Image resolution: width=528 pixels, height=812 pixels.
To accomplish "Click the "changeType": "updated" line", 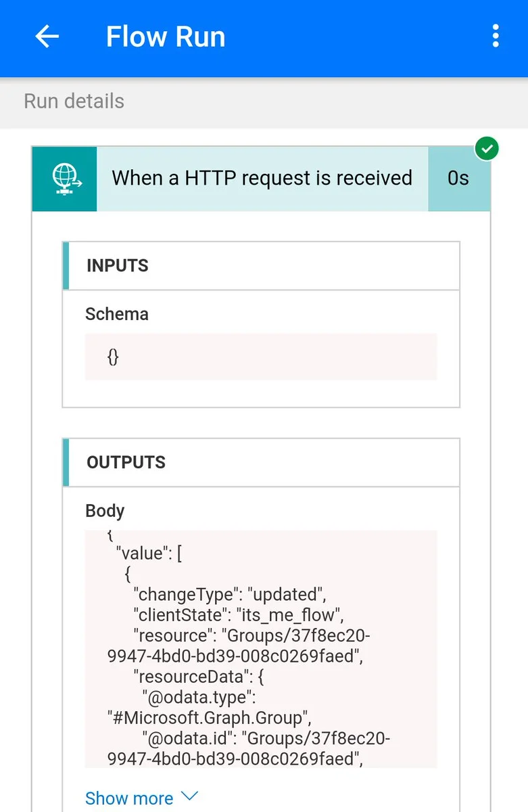I will click(230, 595).
